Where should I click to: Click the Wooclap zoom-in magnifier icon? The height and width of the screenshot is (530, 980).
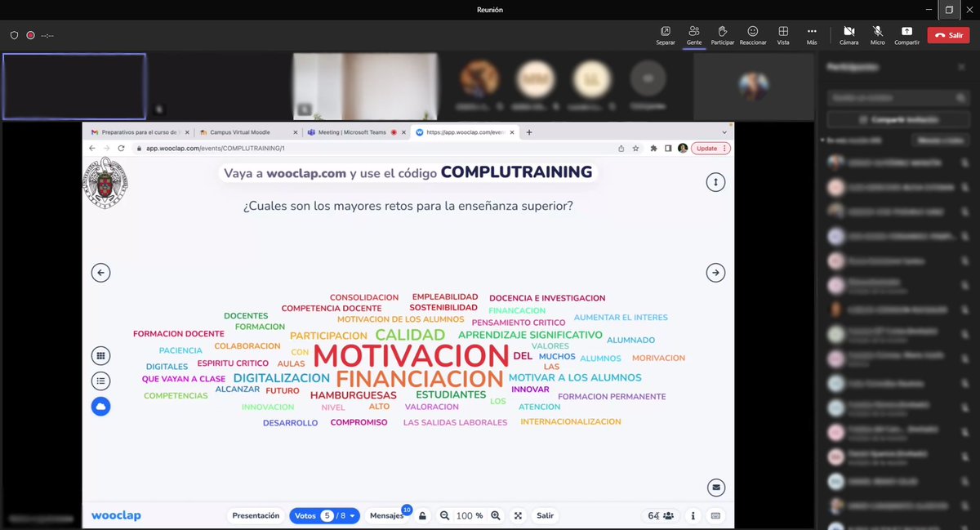[495, 515]
